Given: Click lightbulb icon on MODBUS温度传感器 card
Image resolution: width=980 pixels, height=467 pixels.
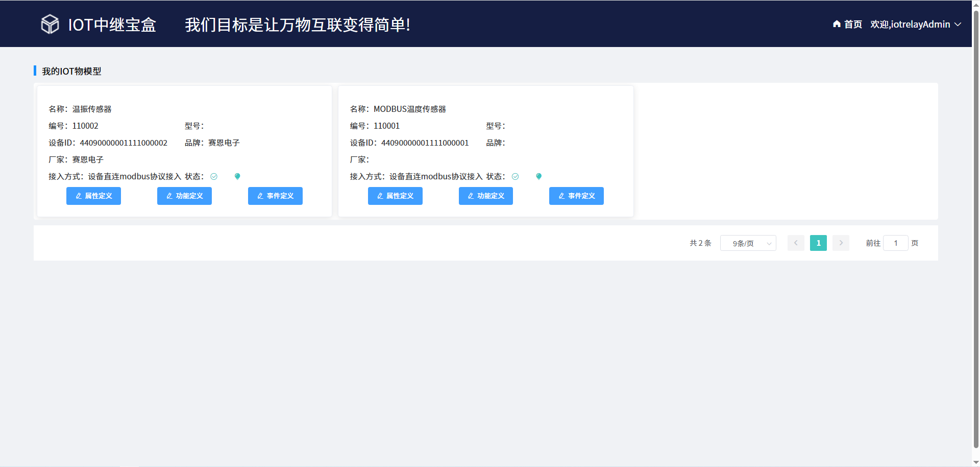Looking at the screenshot, I should (538, 177).
